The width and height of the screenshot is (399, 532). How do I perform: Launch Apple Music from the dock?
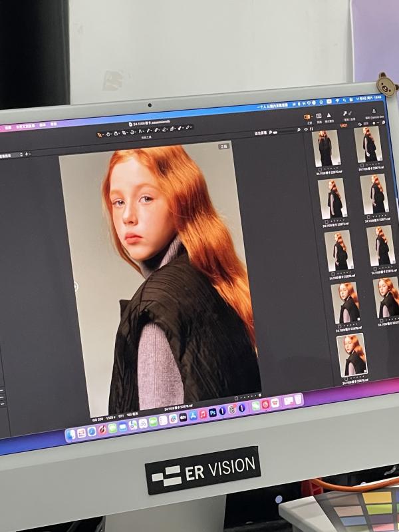click(x=203, y=414)
